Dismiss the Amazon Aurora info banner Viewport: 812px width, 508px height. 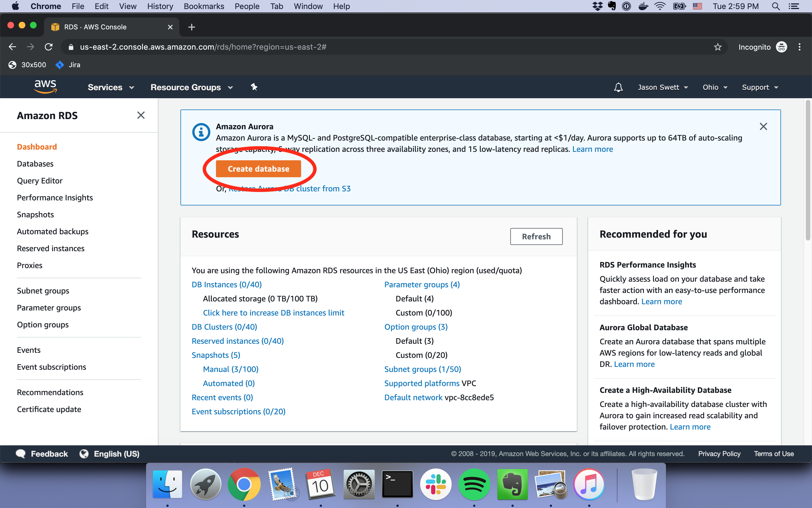763,126
